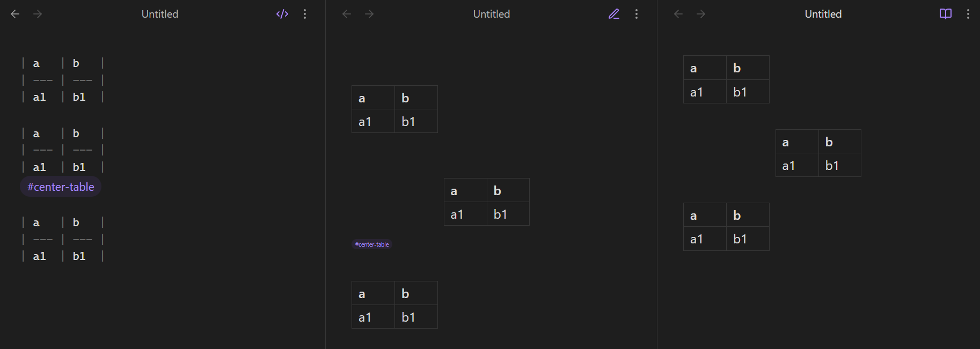Navigate forward in the middle pane
The height and width of the screenshot is (349, 980).
pyautogui.click(x=369, y=14)
